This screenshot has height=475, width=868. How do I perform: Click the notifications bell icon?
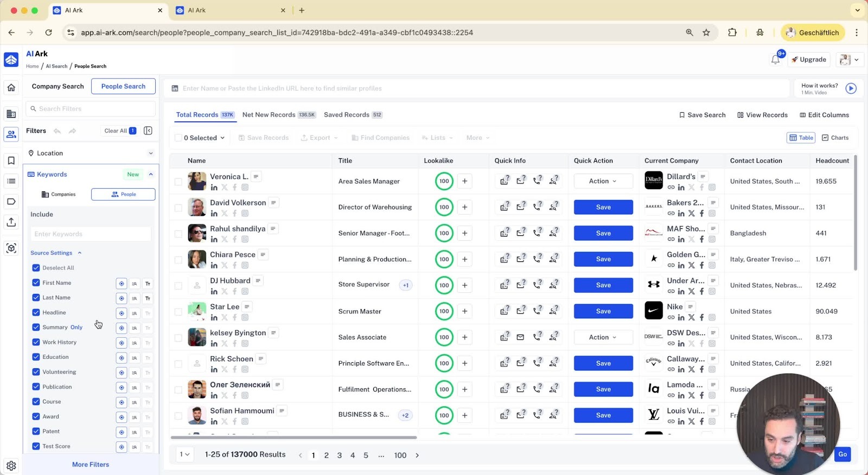point(775,60)
